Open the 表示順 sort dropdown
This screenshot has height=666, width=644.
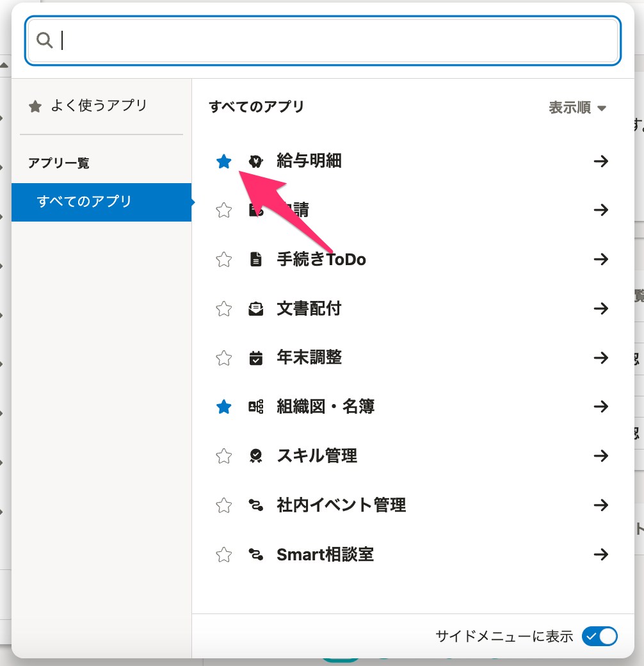(577, 108)
